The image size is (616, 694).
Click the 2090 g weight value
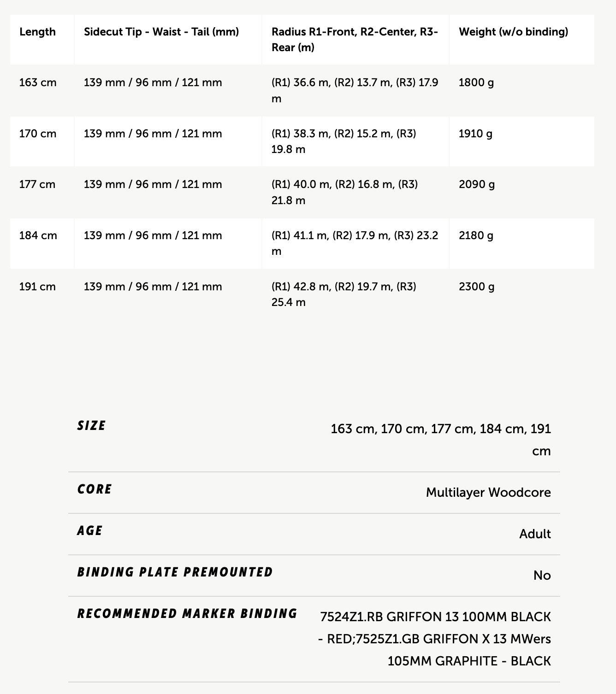pos(477,184)
